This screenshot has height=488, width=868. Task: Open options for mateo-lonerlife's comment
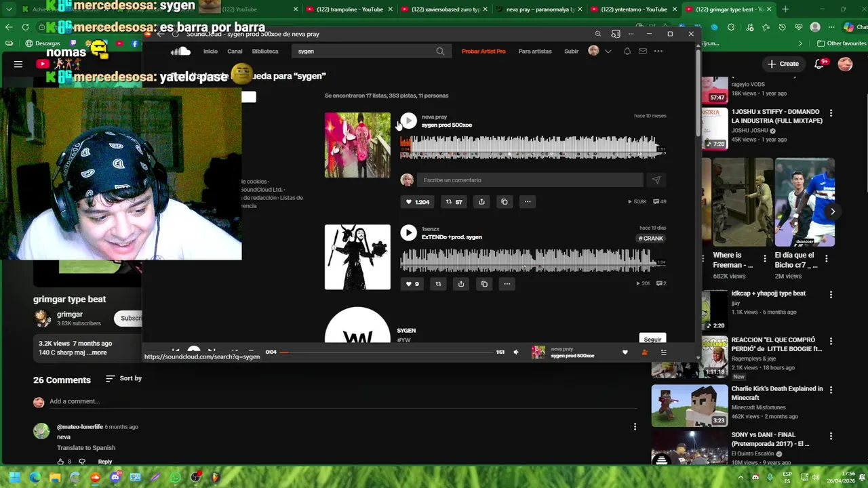pos(635,427)
